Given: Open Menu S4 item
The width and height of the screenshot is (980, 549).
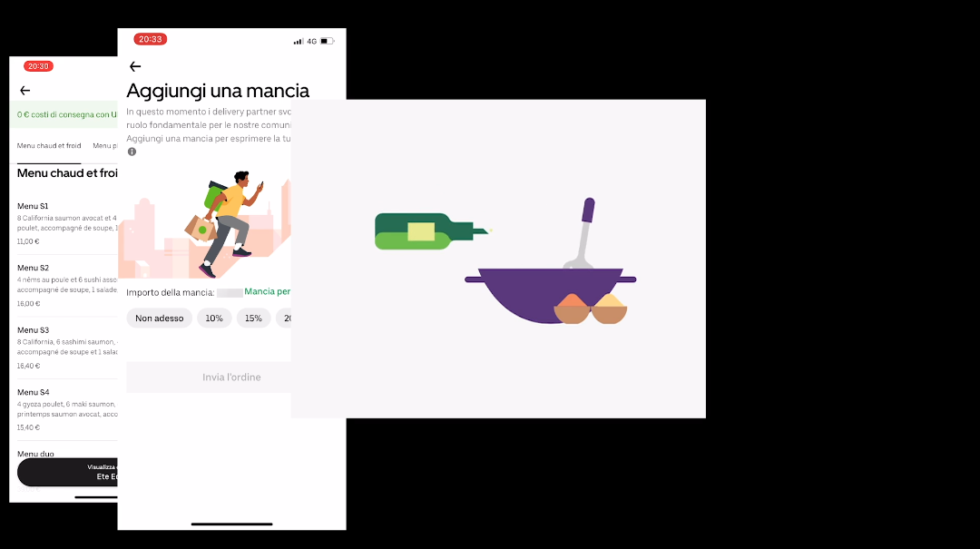Looking at the screenshot, I should (x=67, y=409).
